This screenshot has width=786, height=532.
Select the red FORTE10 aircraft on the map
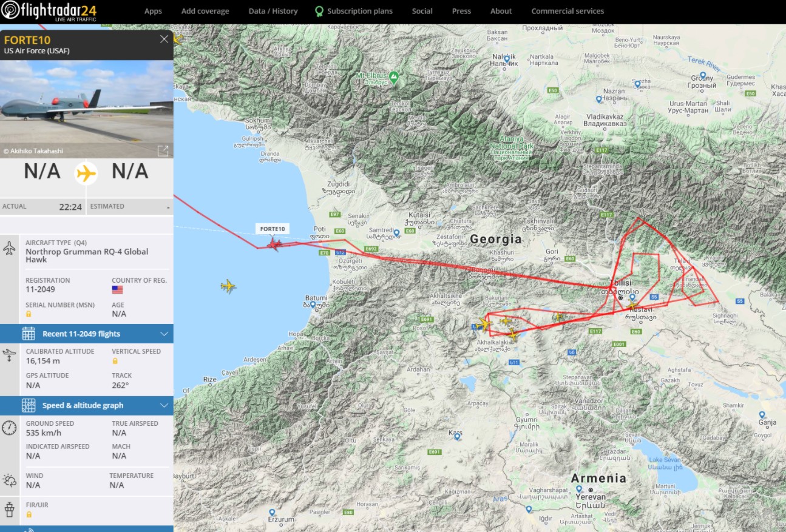click(x=274, y=244)
